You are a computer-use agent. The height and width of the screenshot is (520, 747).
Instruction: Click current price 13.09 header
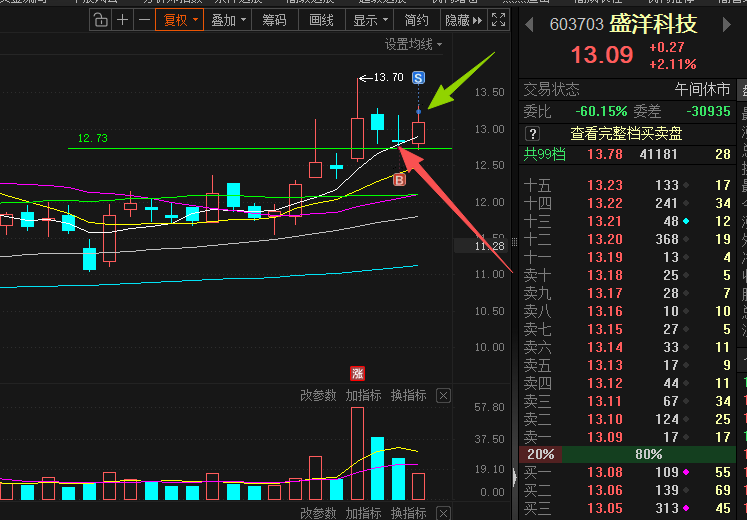pos(602,55)
